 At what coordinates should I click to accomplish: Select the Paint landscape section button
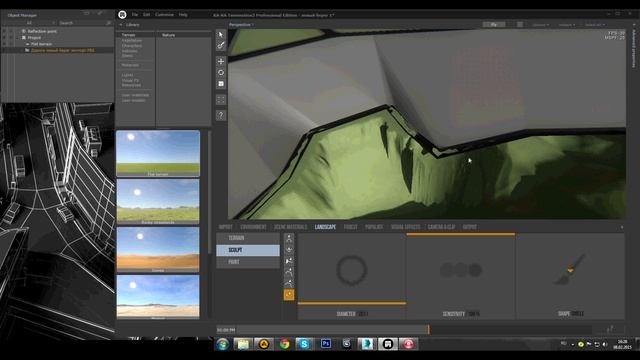[248, 262]
